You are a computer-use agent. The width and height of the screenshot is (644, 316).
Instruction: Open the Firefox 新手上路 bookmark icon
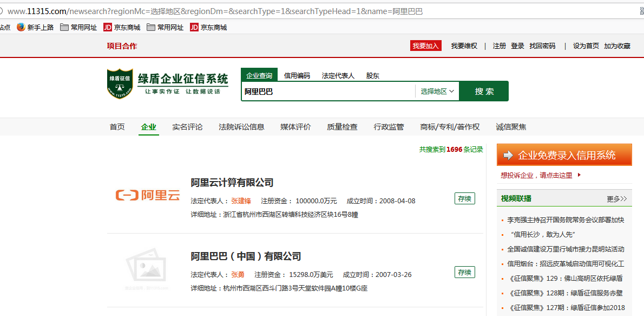(x=21, y=27)
